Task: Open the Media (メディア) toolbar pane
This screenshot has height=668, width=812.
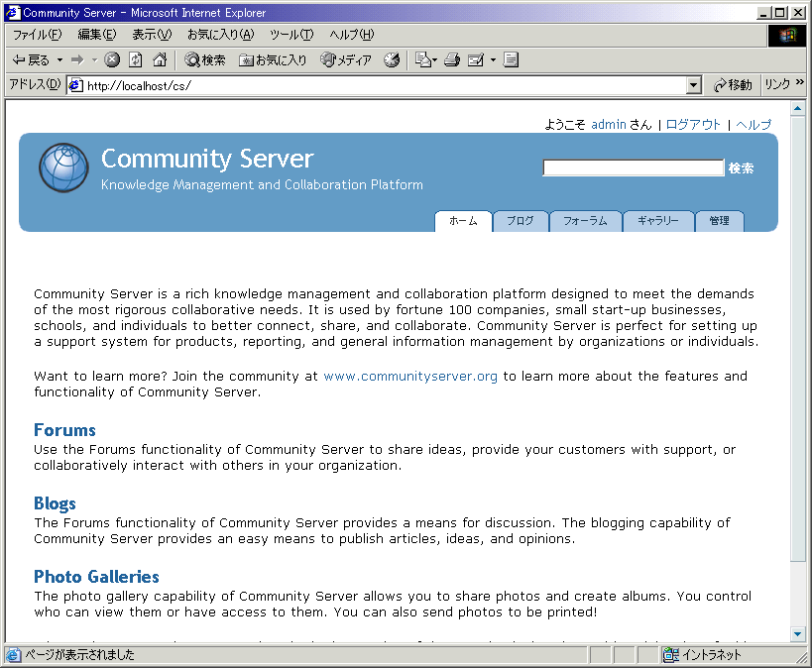Action: pos(346,60)
